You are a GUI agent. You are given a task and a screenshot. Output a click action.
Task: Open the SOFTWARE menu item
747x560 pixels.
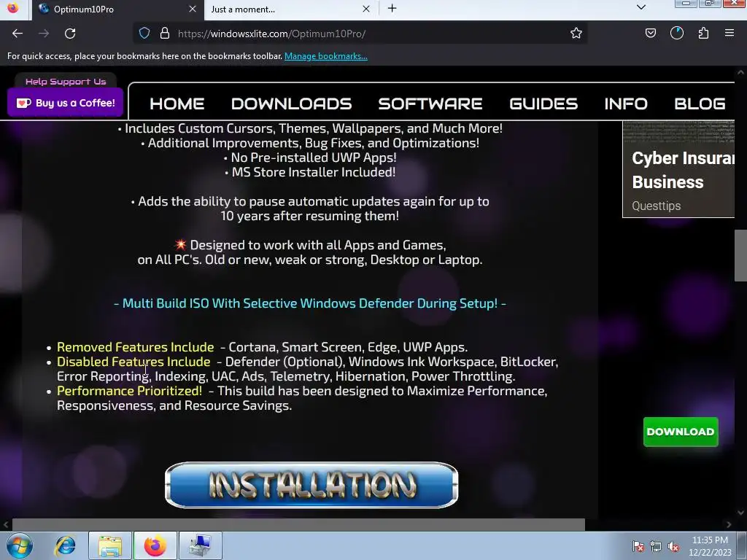click(x=430, y=104)
